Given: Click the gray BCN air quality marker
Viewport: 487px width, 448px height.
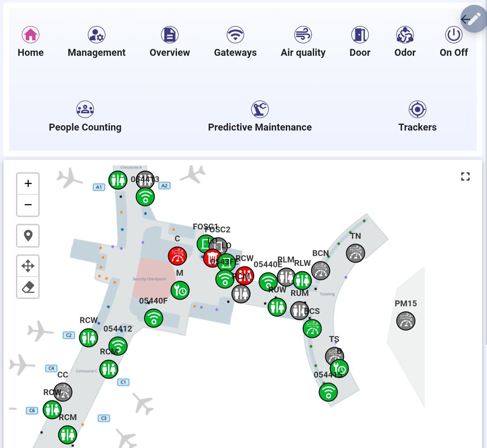Looking at the screenshot, I should [x=321, y=271].
